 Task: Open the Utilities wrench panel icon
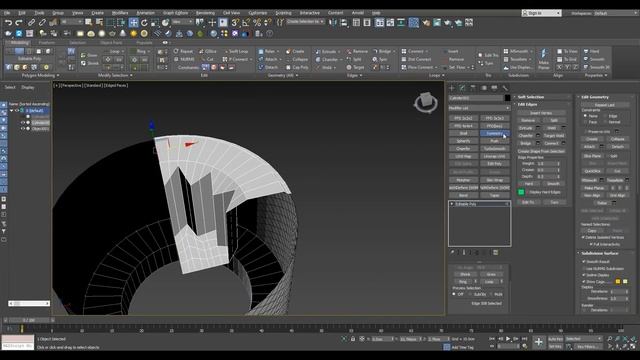tap(505, 88)
